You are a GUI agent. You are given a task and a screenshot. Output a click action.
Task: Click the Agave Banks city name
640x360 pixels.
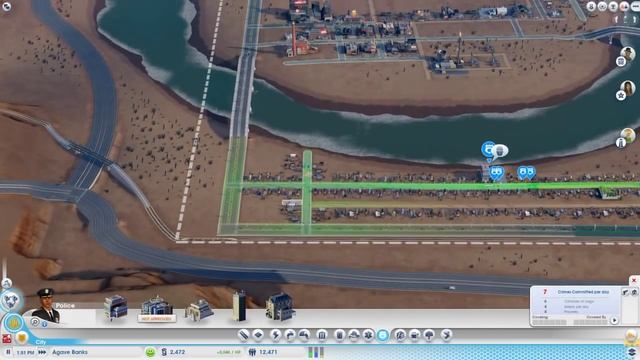pyautogui.click(x=70, y=352)
